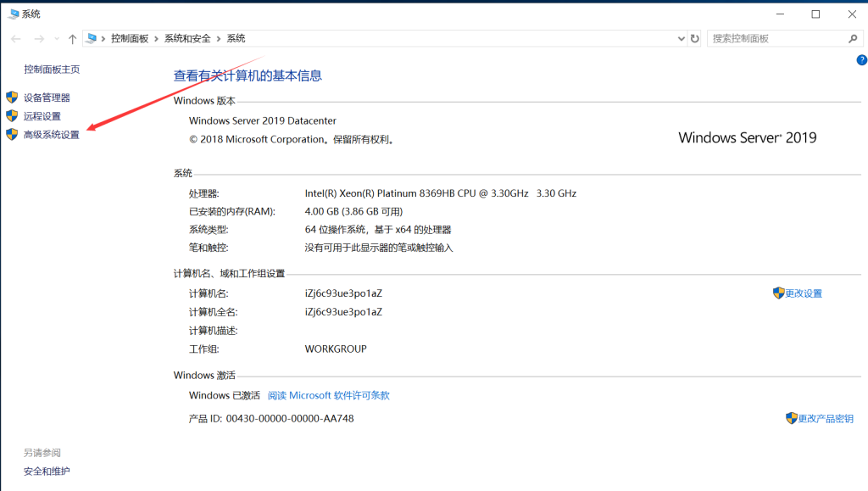Open address bar history dropdown
Image resolution: width=868 pixels, height=491 pixels.
click(x=681, y=39)
